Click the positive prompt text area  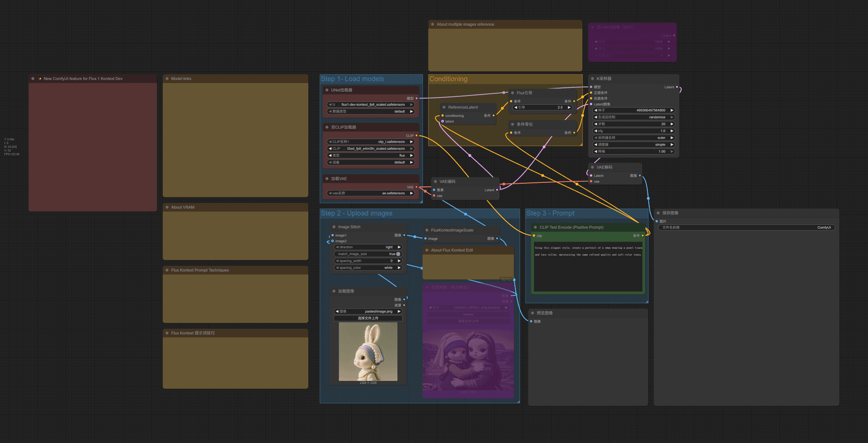click(x=588, y=267)
